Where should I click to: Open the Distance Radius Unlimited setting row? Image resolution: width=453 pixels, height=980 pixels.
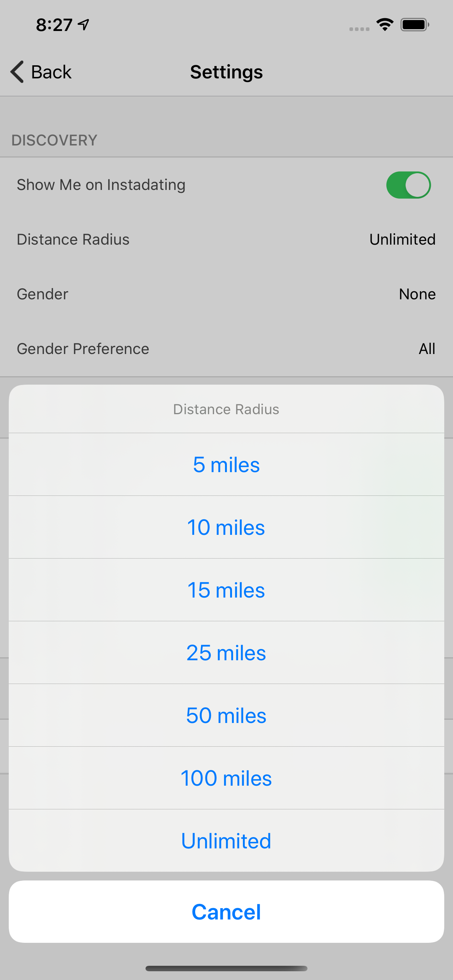point(226,239)
